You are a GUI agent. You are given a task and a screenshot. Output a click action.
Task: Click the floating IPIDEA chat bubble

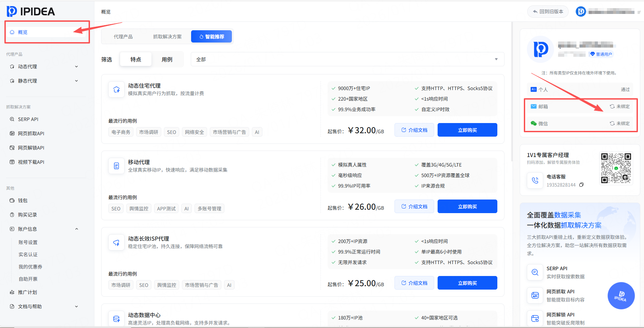coord(621,296)
